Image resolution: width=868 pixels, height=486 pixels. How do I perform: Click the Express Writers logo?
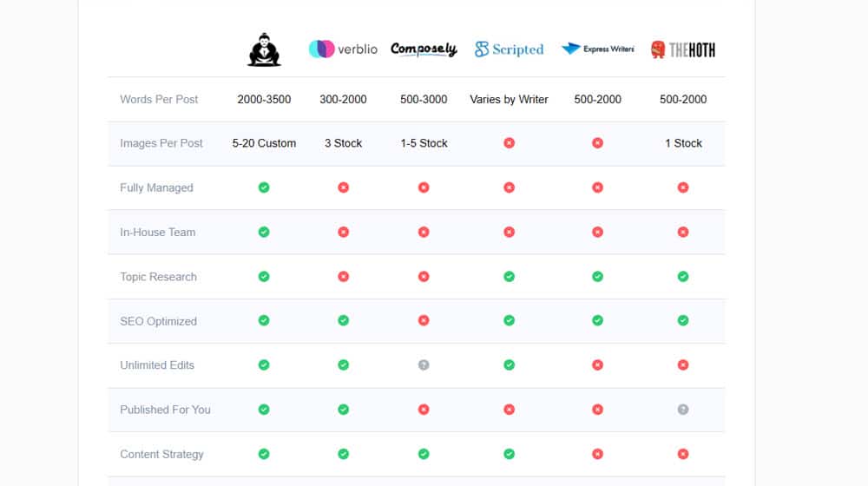(x=597, y=49)
